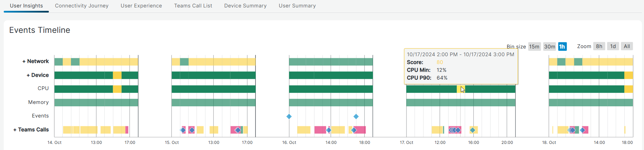Click the Events diamond marker before 18:00 on 16 Oct
Image resolution: width=644 pixels, height=150 pixels.
[x=356, y=116]
